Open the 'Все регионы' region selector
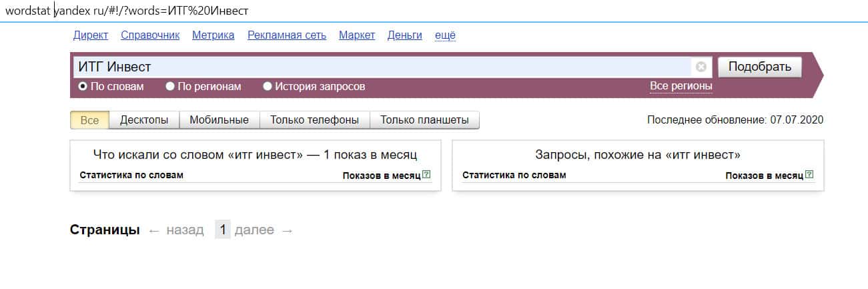Image resolution: width=868 pixels, height=289 pixels. (x=681, y=86)
